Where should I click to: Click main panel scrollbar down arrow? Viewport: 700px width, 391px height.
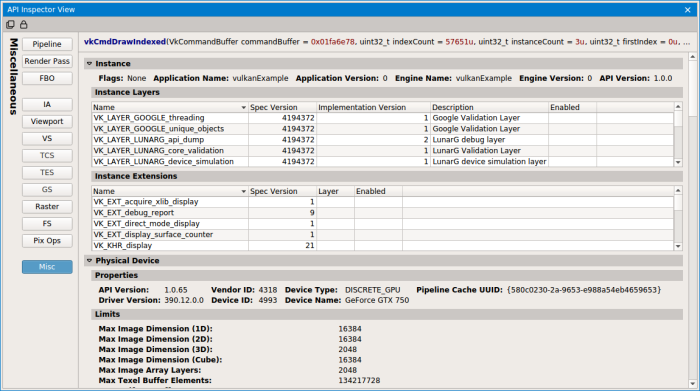coord(692,383)
